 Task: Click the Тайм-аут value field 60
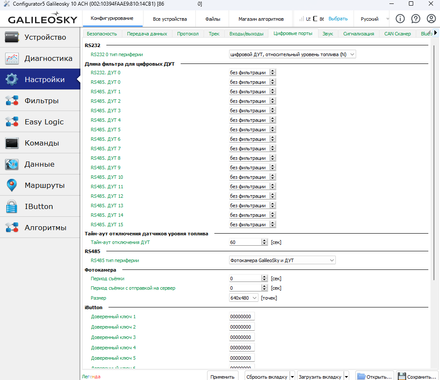(245, 242)
